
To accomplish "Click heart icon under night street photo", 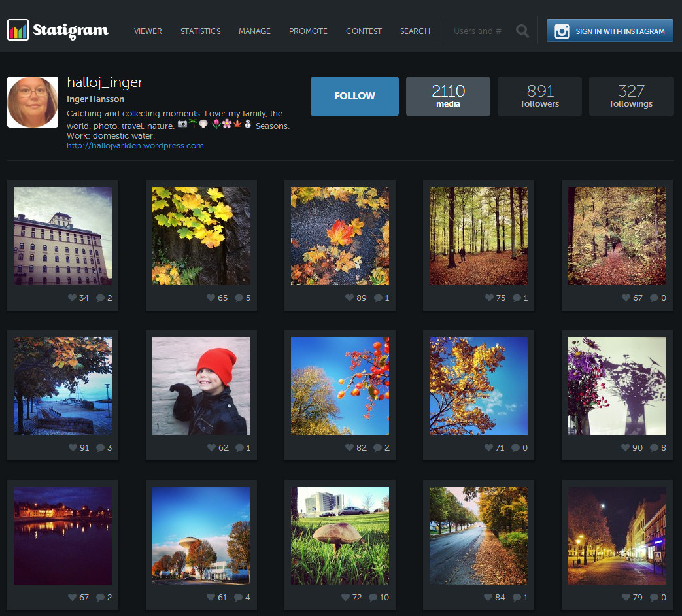I will pyautogui.click(x=627, y=598).
